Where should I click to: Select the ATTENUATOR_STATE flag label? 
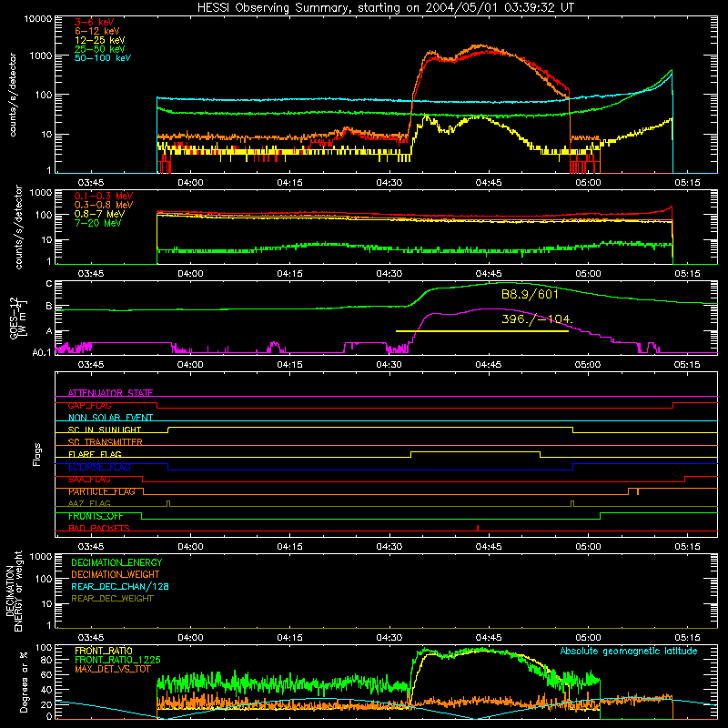110,393
